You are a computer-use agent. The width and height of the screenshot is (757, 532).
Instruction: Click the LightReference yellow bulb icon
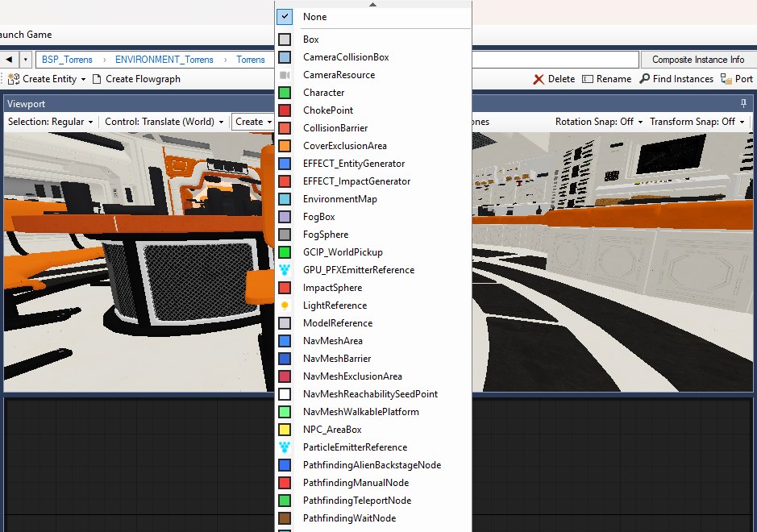[285, 305]
